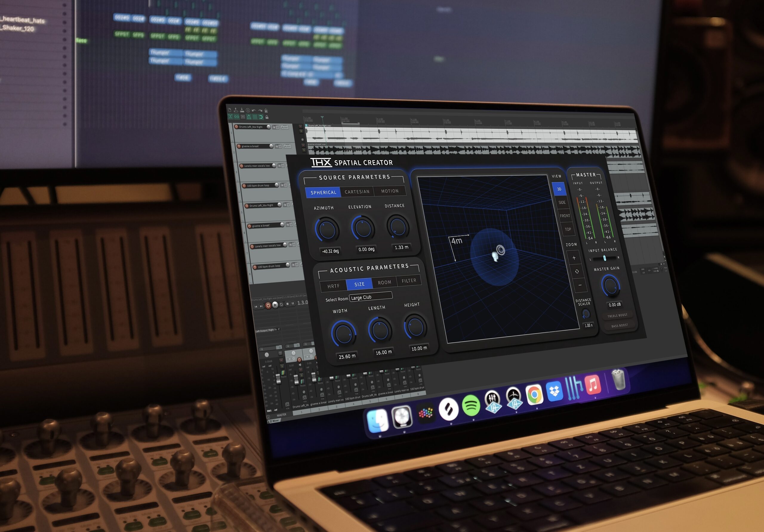The height and width of the screenshot is (532, 764).
Task: Enable the Treble Boost button
Action: click(617, 315)
